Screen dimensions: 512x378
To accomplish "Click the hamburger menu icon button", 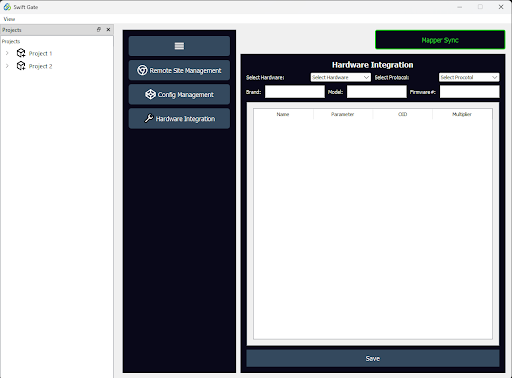I will click(x=179, y=46).
